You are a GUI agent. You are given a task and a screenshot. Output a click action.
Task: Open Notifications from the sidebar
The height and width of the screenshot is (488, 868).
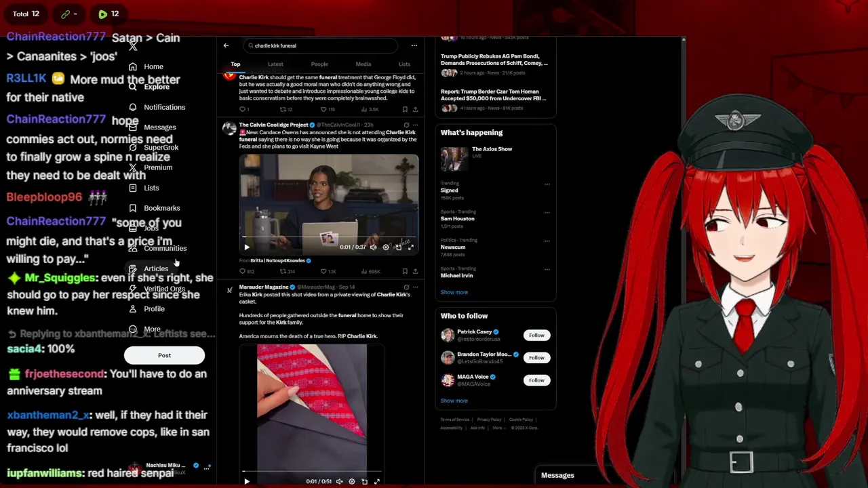point(157,107)
